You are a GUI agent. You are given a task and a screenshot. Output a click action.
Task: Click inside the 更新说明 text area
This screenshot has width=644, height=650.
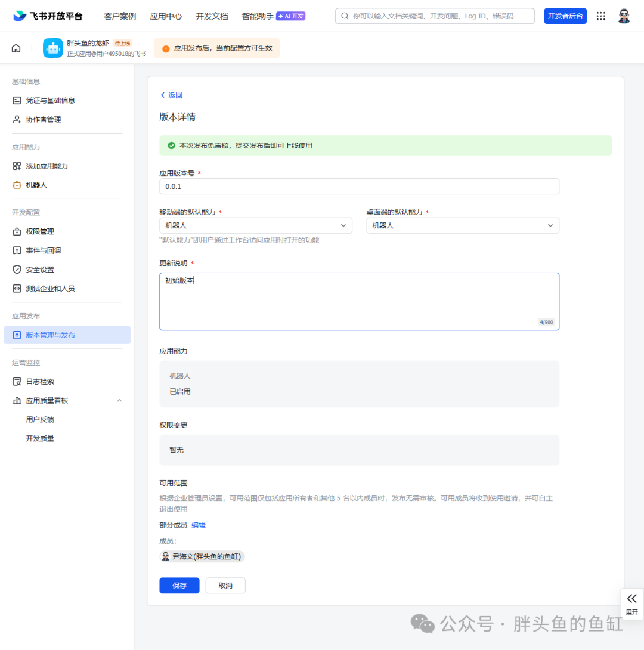point(360,301)
